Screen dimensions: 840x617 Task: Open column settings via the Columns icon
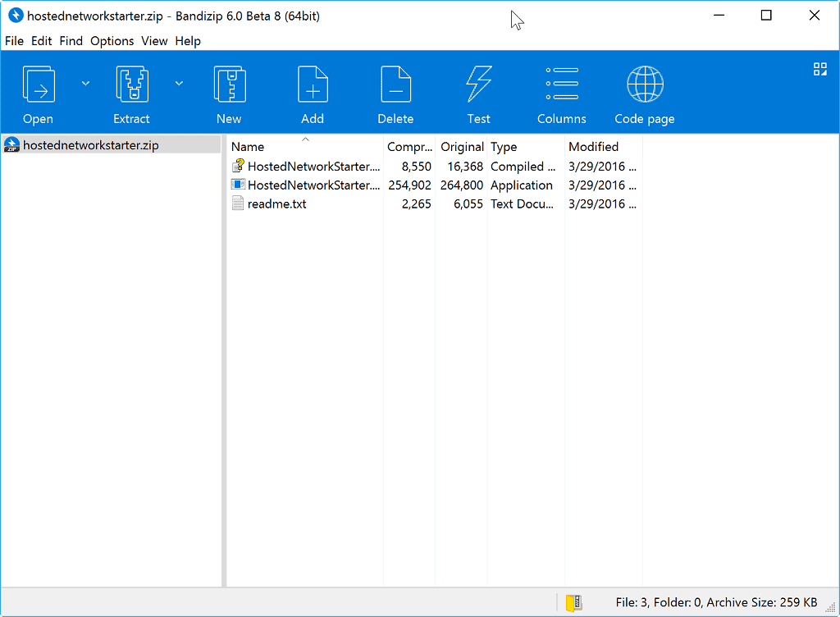coord(561,90)
